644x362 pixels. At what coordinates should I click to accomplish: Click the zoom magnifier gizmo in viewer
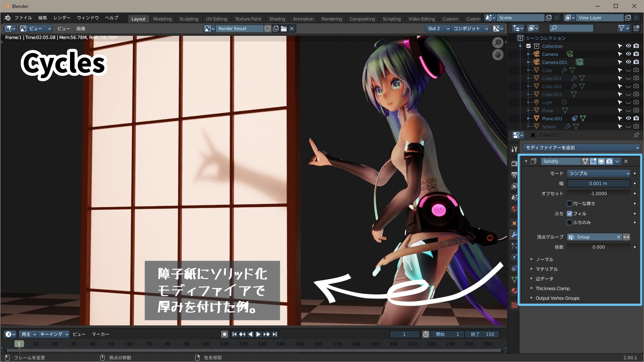498,42
